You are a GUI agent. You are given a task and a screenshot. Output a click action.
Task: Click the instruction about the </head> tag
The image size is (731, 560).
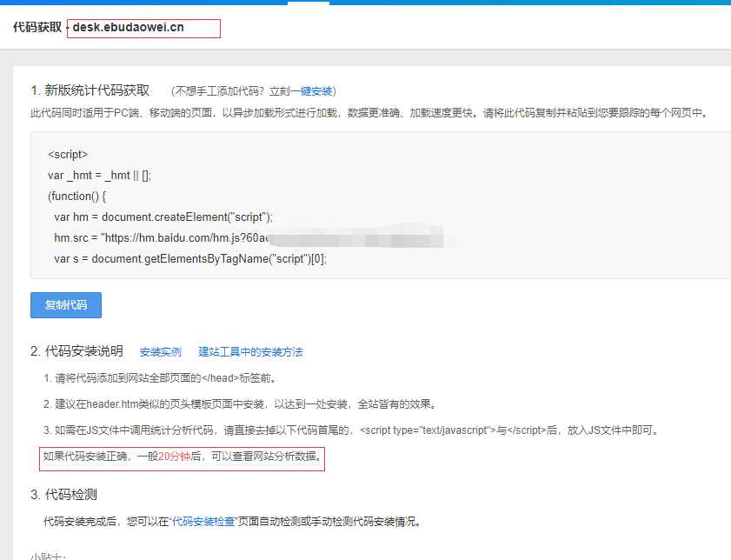[x=160, y=378]
